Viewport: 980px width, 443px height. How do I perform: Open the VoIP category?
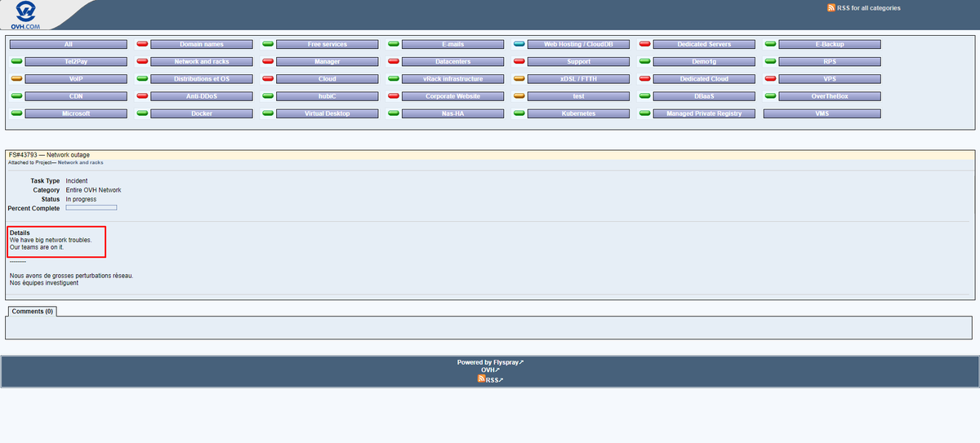tap(76, 79)
